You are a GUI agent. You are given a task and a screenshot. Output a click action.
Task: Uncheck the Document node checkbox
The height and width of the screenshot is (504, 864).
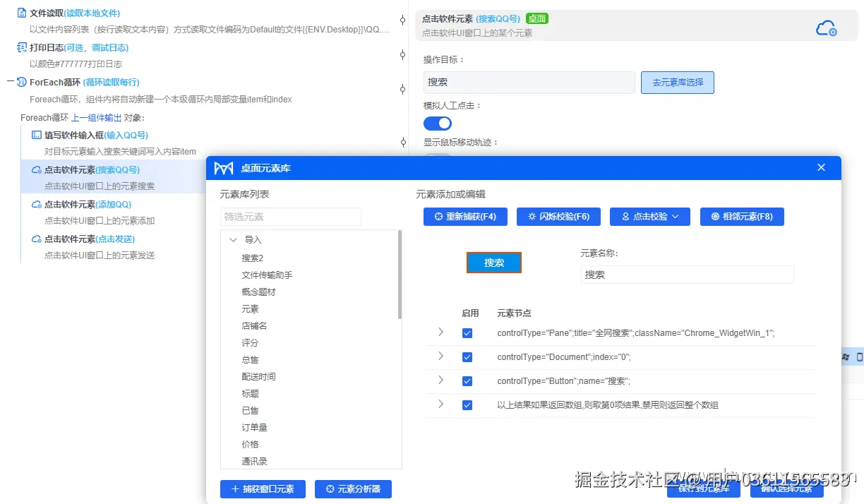467,357
